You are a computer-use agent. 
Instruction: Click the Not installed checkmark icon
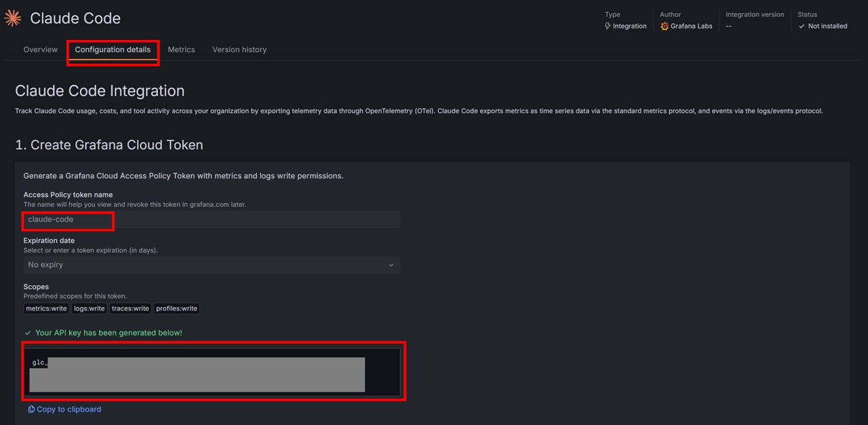(x=802, y=26)
